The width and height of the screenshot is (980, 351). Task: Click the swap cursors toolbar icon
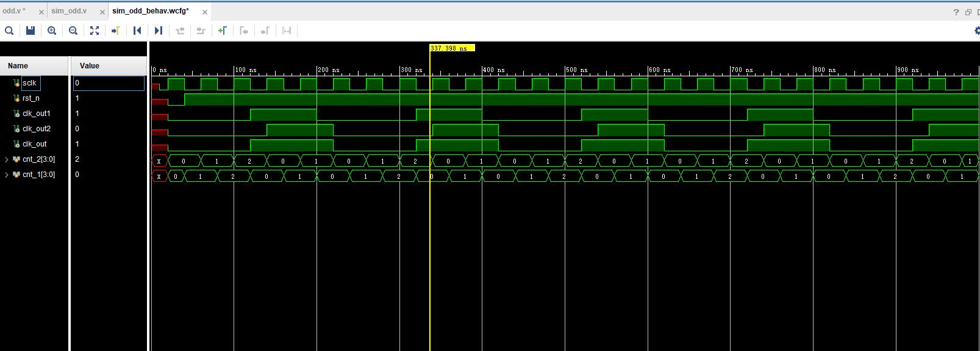[x=287, y=31]
